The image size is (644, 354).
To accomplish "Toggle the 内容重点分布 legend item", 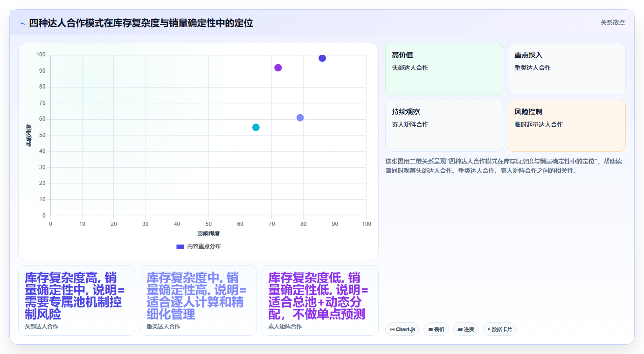I will [x=198, y=246].
